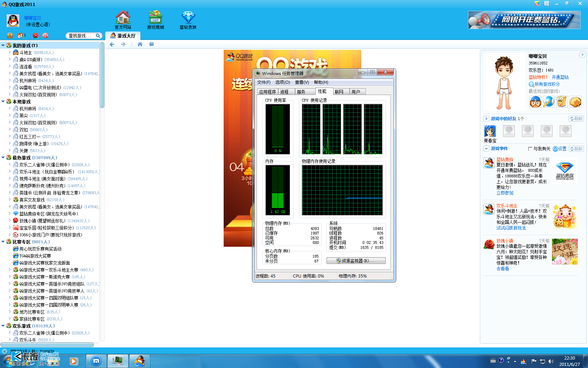588x368 pixels.
Task: Click the 立即参加 link
Action: tap(505, 193)
